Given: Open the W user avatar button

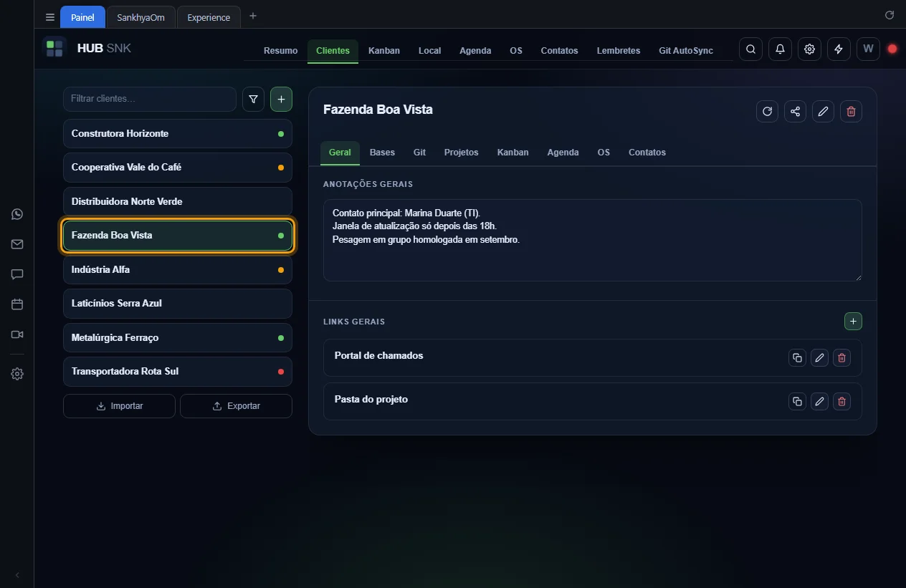Looking at the screenshot, I should coord(868,49).
